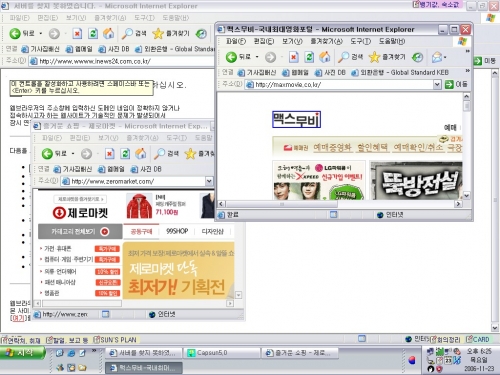Click Refresh icon in maxmovie window toolbar
Viewport: 500px width, 375px height.
[309, 57]
